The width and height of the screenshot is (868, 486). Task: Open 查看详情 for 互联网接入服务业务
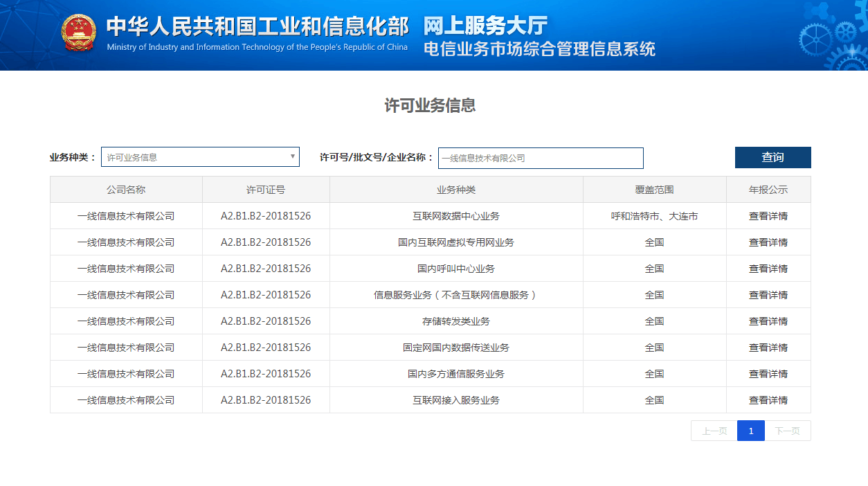pyautogui.click(x=768, y=400)
